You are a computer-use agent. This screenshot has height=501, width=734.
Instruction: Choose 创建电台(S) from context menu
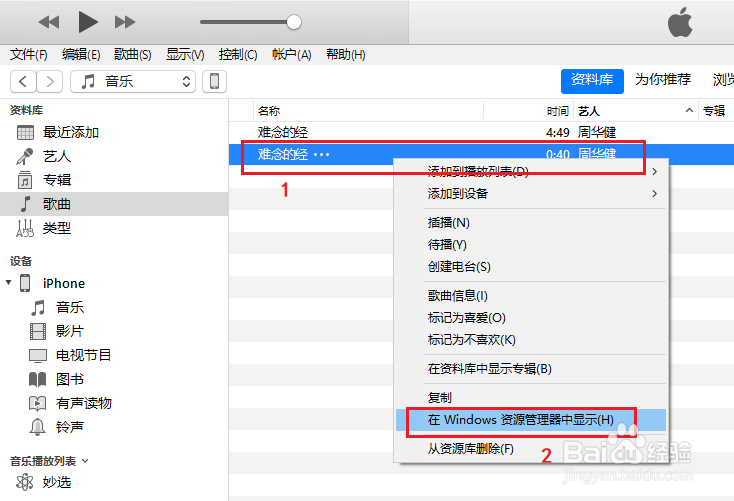[x=532, y=266]
